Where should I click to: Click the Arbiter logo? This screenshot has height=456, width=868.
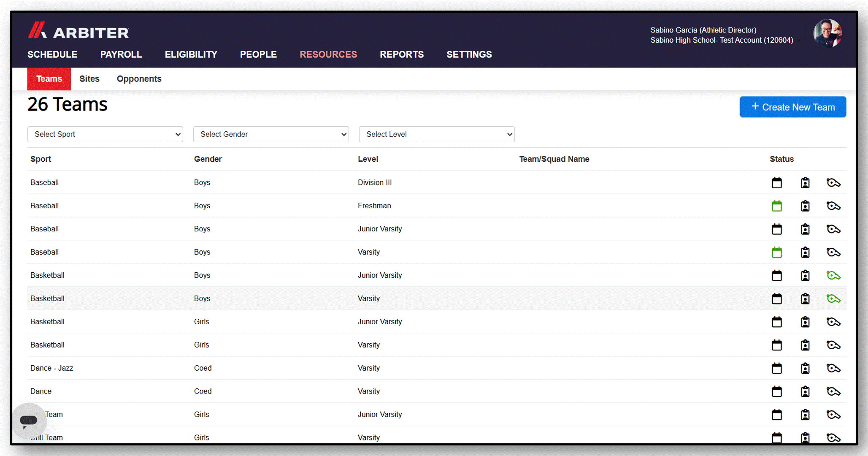78,31
